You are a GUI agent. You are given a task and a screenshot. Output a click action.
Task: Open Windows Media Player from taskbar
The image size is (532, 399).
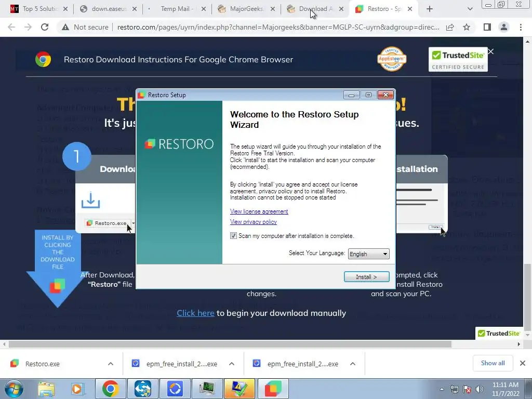pyautogui.click(x=78, y=389)
